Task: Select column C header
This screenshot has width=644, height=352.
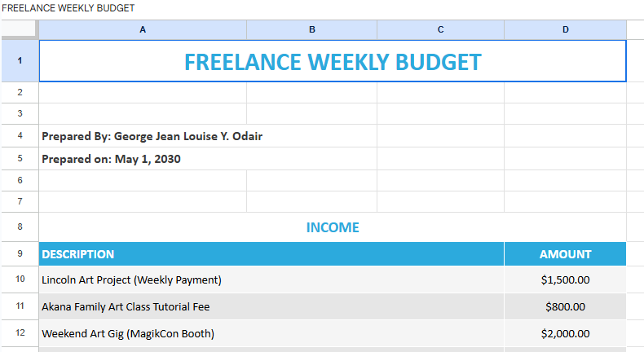Action: point(440,29)
